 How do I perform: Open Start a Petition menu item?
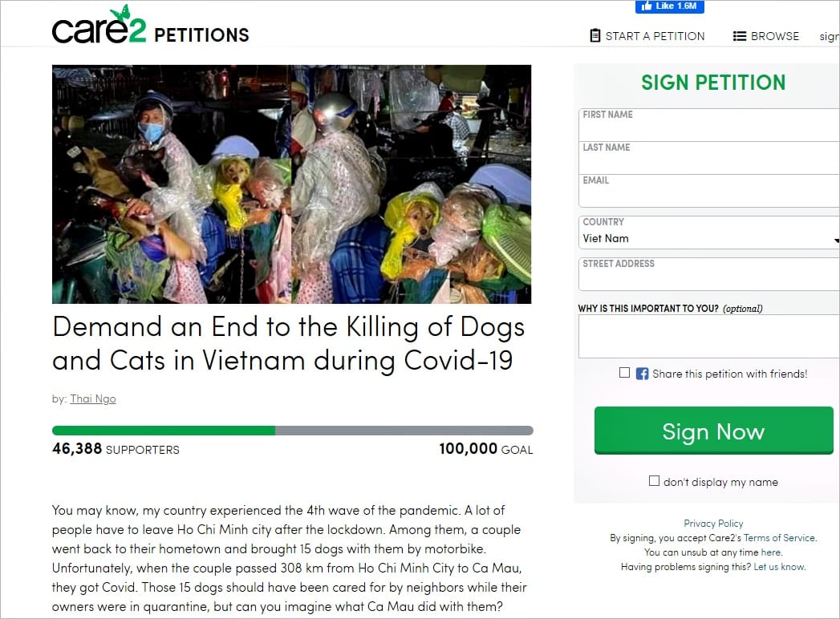[x=655, y=36]
